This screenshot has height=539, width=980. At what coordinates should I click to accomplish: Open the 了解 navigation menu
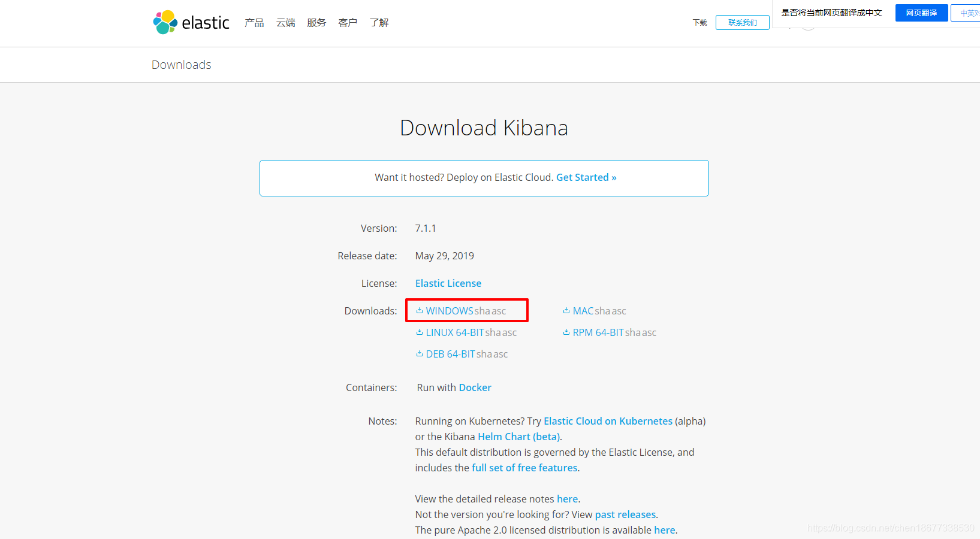tap(379, 22)
